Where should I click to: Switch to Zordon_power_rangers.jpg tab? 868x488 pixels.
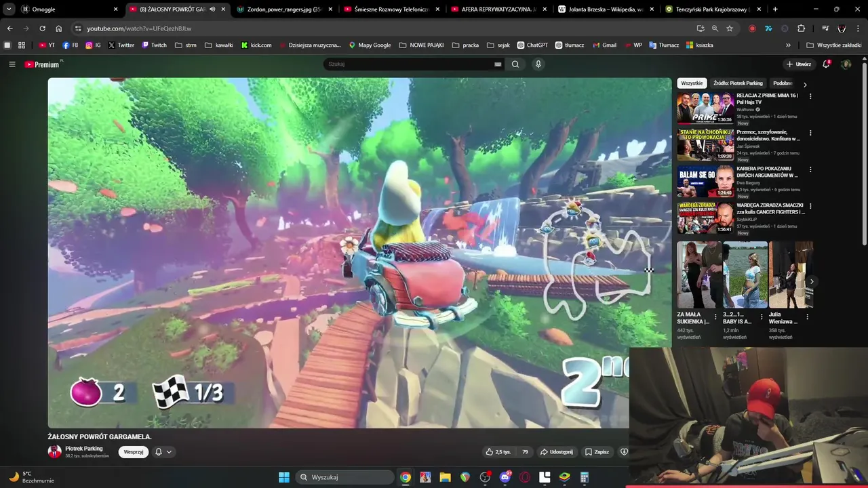tap(285, 9)
